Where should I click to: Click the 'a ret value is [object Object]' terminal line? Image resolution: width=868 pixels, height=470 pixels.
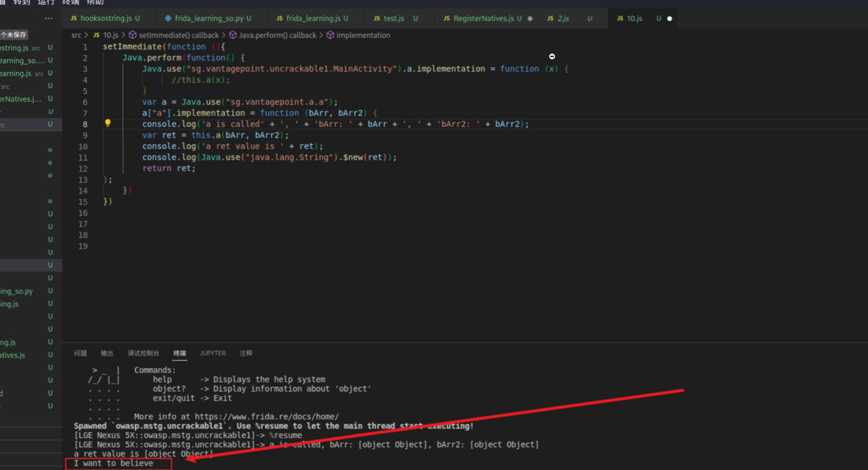click(144, 454)
